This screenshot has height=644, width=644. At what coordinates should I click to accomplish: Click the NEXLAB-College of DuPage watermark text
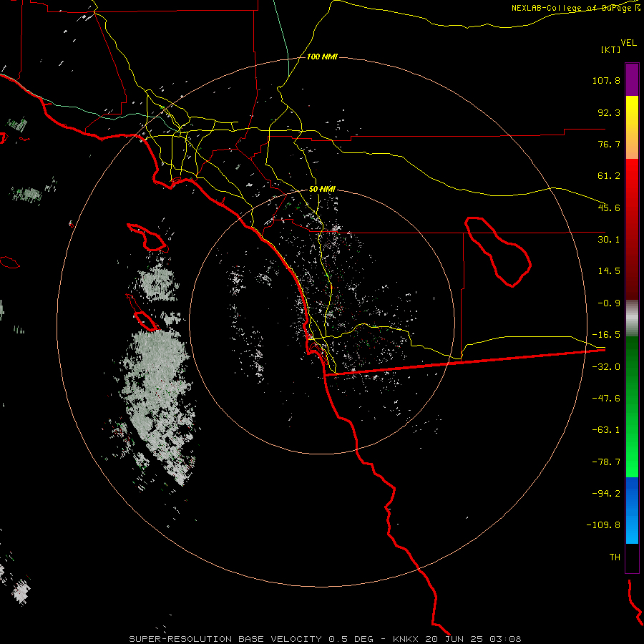pyautogui.click(x=575, y=8)
